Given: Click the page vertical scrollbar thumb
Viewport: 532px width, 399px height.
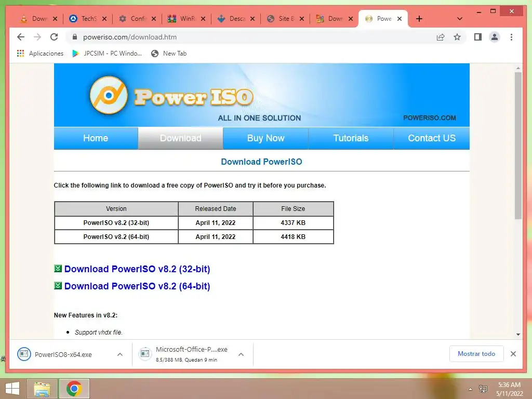Looking at the screenshot, I should pos(518,145).
